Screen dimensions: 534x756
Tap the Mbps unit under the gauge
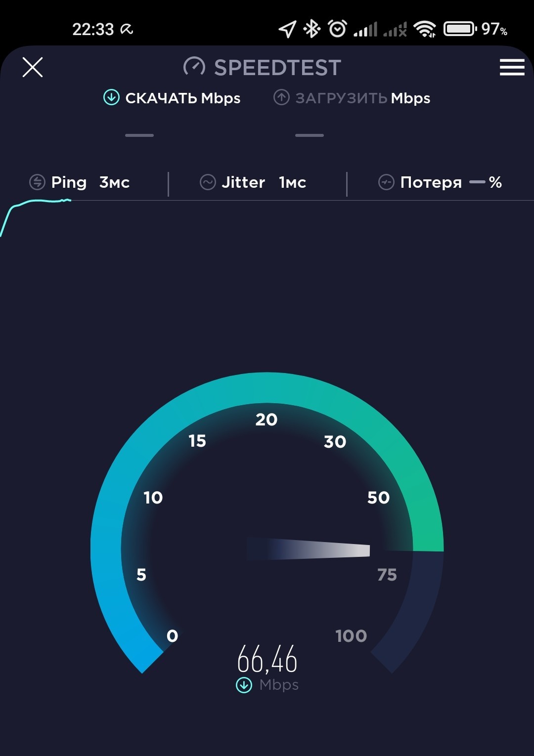(x=279, y=685)
